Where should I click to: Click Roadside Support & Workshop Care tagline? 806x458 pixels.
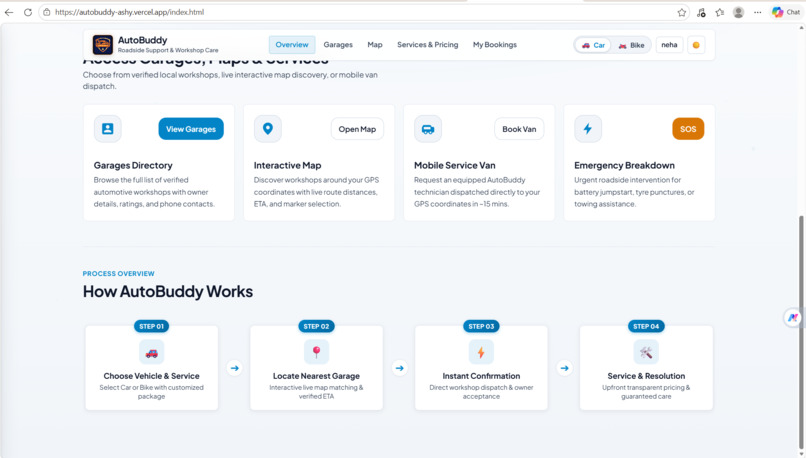click(x=168, y=50)
